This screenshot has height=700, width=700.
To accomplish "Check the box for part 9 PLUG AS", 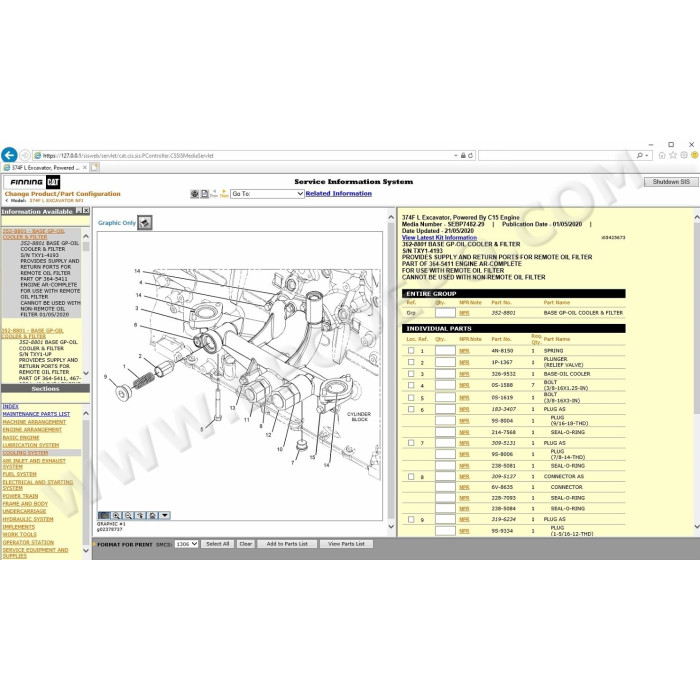I will (411, 519).
